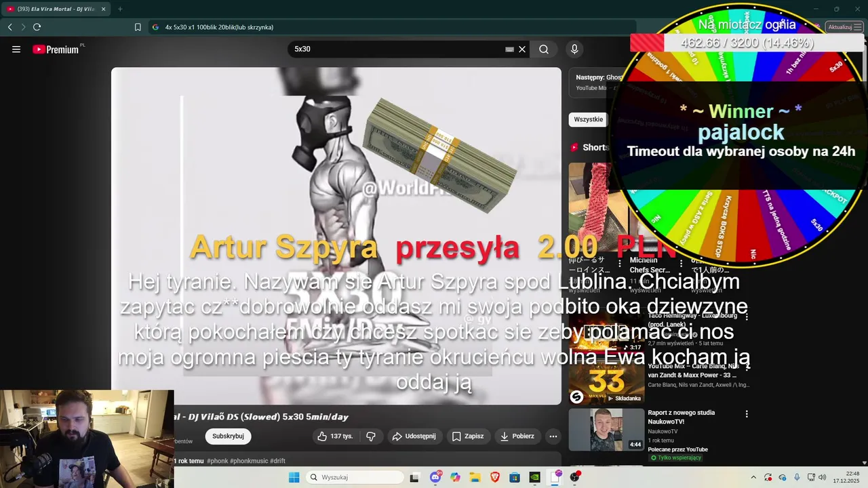Image resolution: width=868 pixels, height=488 pixels.
Task: Open the Raport z nowego studia title
Action: 682,417
